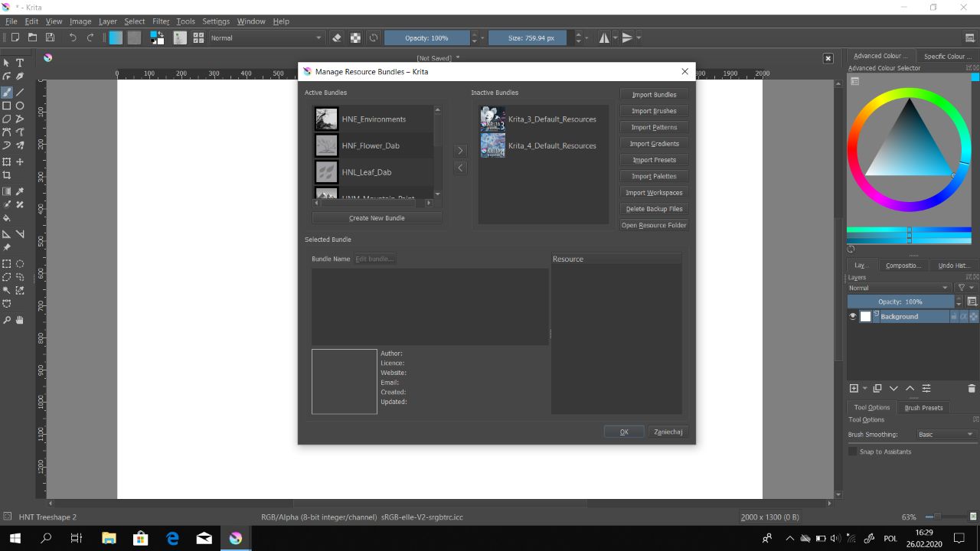Open the blending mode Normal dropdown in toolbar
980x551 pixels.
[x=266, y=37]
